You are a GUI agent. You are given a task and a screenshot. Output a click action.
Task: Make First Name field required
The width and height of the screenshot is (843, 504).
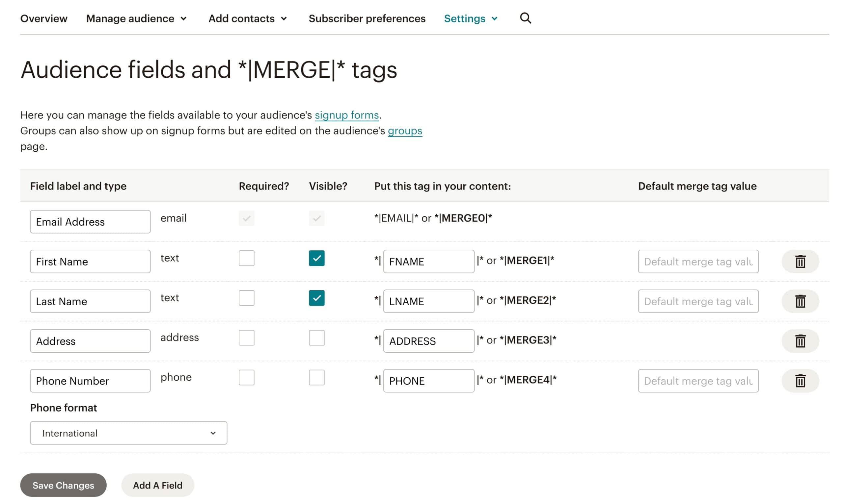coord(246,258)
